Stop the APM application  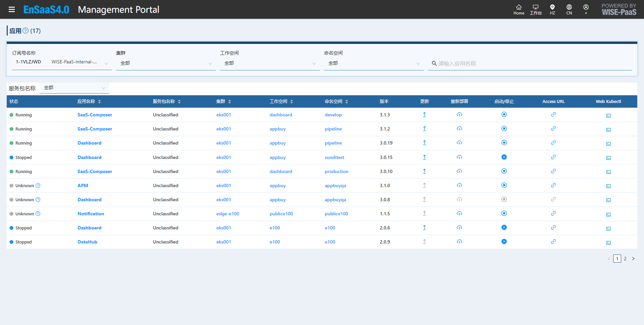point(504,185)
